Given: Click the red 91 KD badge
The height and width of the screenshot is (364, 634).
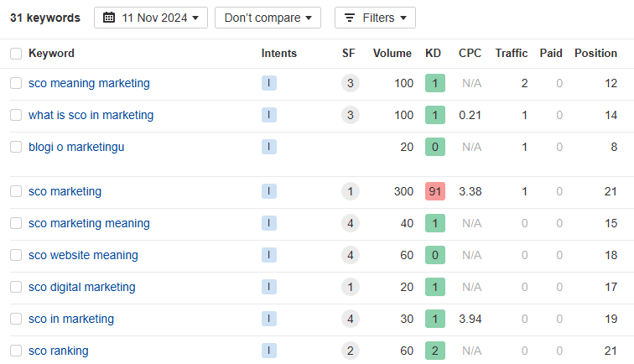Looking at the screenshot, I should pyautogui.click(x=434, y=191).
